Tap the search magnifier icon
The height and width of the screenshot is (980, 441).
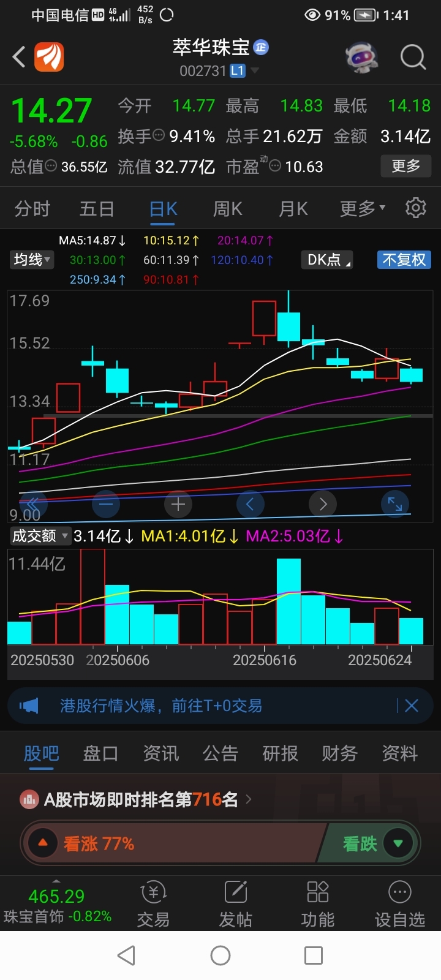tap(413, 57)
